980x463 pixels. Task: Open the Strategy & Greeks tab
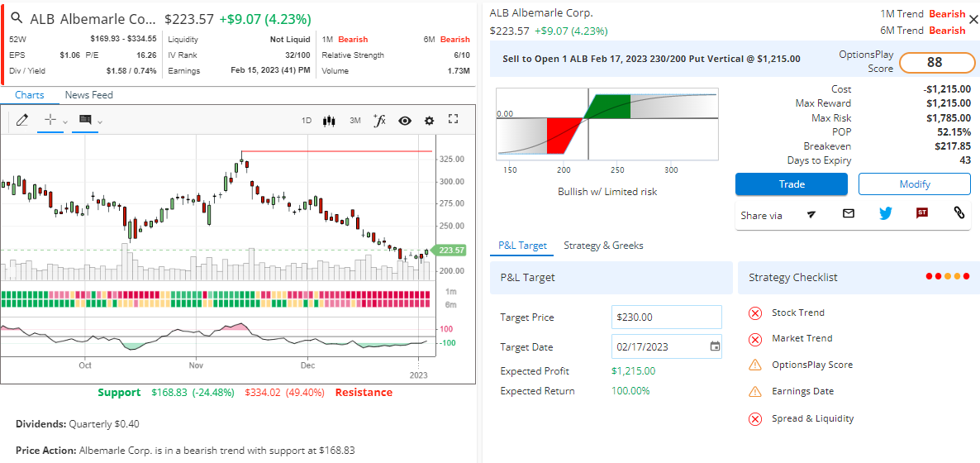(603, 246)
